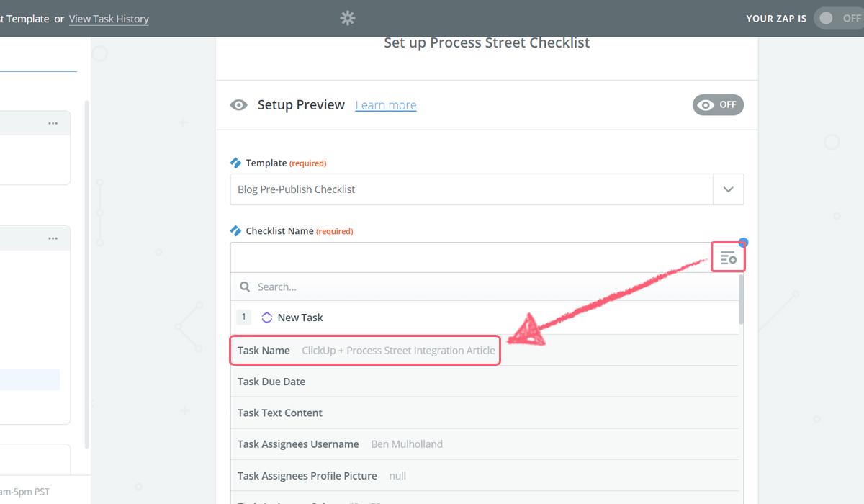The width and height of the screenshot is (864, 504).
Task: Open the upper ellipsis menu in left sidebar
Action: (x=53, y=123)
